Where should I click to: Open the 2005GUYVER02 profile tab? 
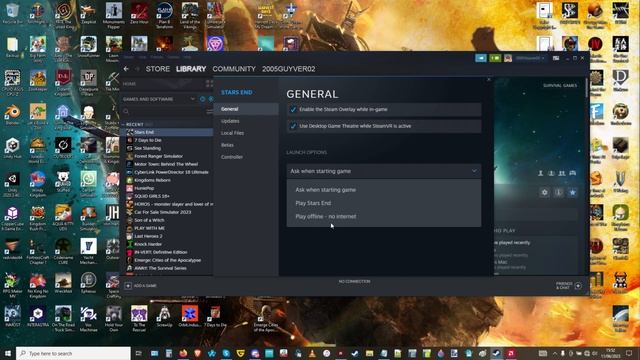tap(289, 69)
